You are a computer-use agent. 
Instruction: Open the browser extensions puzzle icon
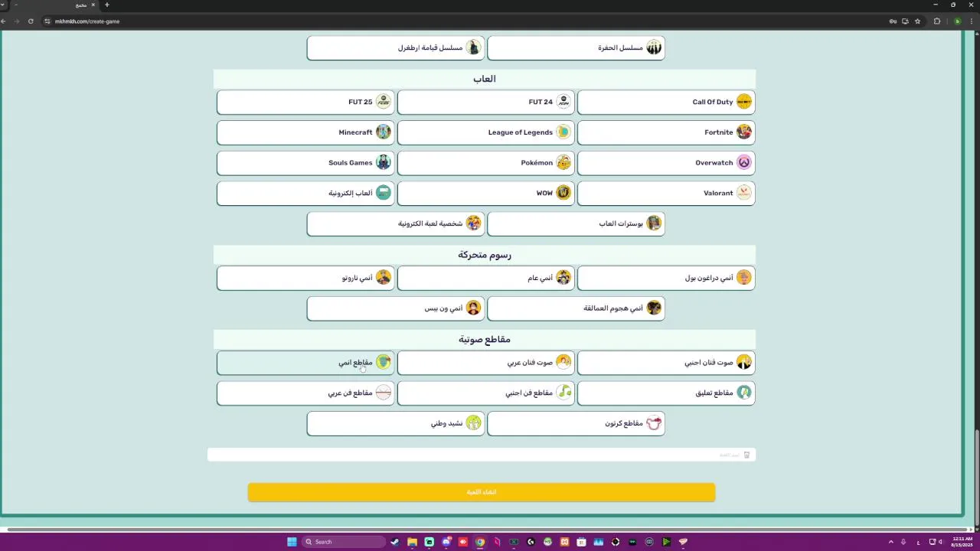(936, 21)
